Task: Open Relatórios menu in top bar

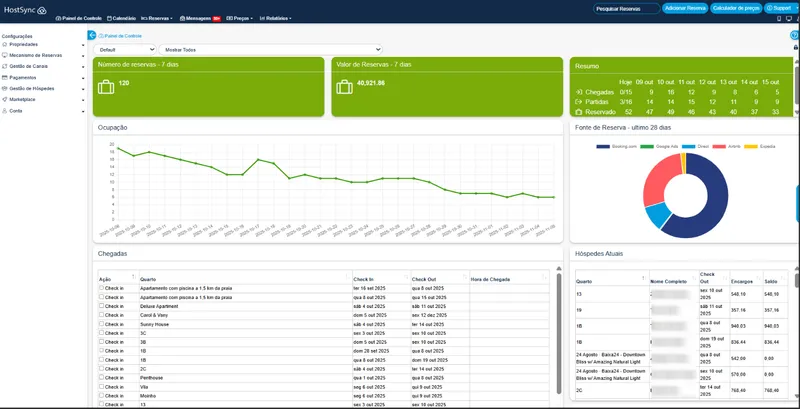Action: point(276,18)
